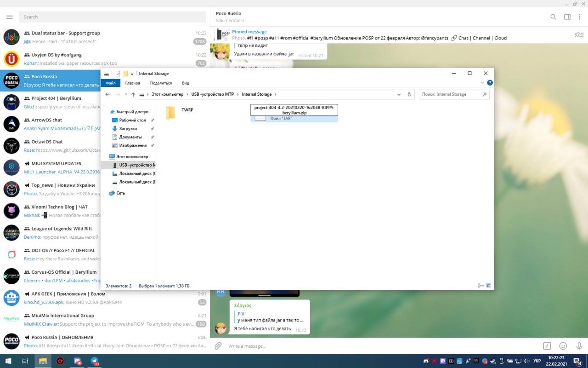
Task: Search inside the Poco Russia chat
Action: (x=553, y=17)
